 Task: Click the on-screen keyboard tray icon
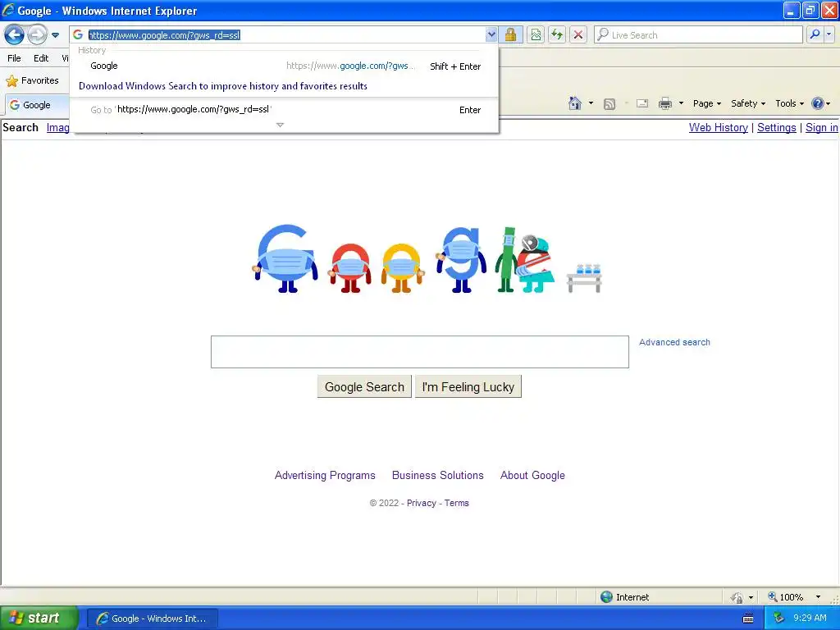click(748, 619)
